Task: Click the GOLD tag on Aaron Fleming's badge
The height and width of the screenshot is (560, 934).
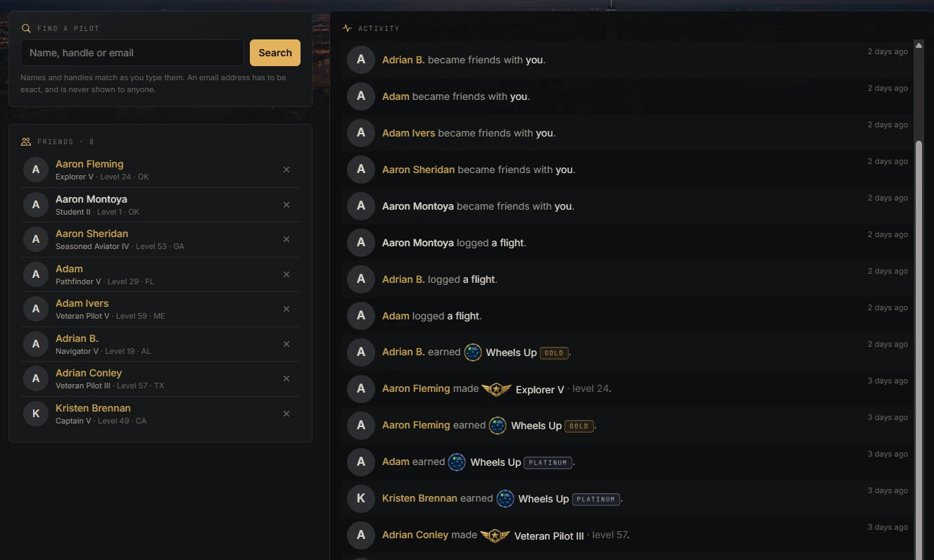Action: pyautogui.click(x=579, y=426)
